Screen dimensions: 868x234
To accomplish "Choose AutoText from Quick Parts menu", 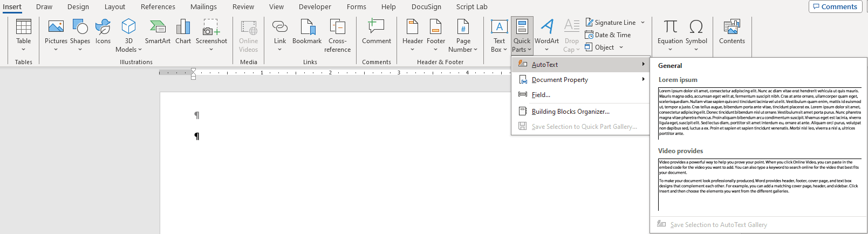I will [580, 64].
